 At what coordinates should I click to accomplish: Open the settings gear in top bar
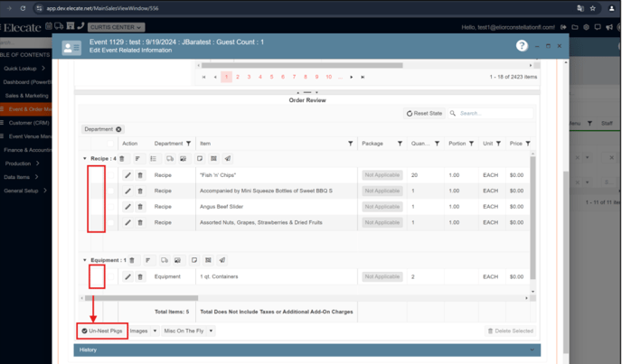(586, 27)
